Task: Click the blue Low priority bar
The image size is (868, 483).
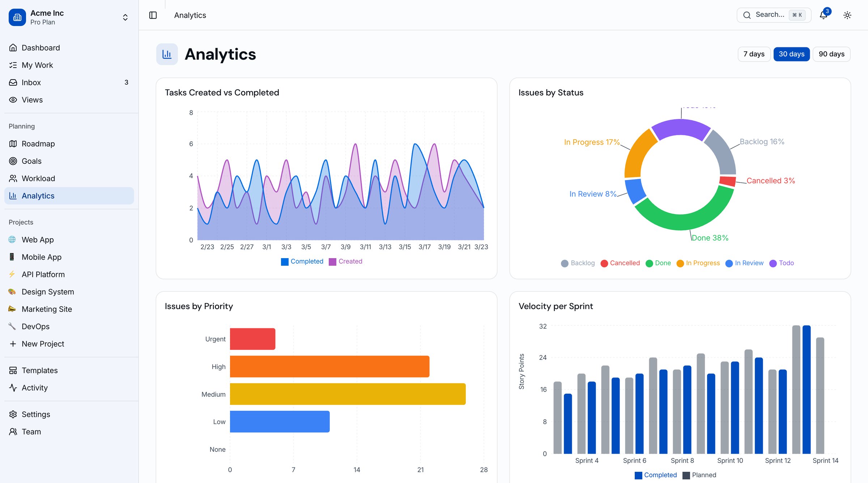Action: [280, 422]
